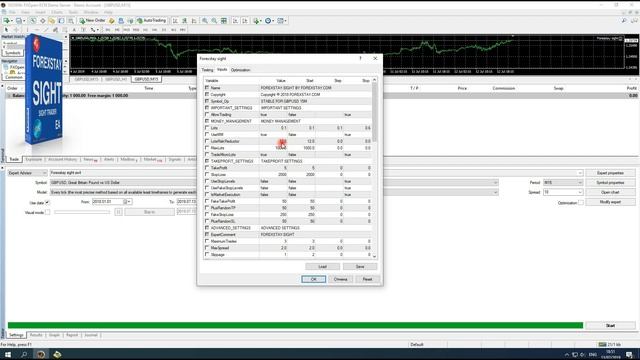Click the inputs list vertical scrollbar

[374, 168]
